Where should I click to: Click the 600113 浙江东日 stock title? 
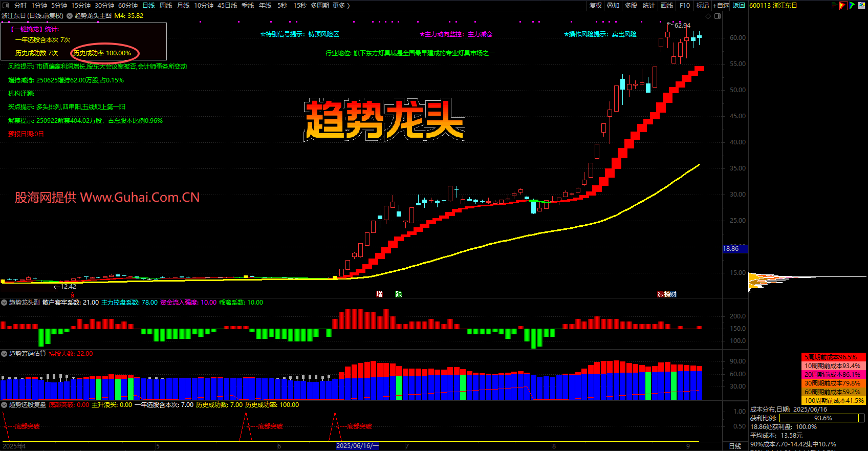click(x=773, y=5)
